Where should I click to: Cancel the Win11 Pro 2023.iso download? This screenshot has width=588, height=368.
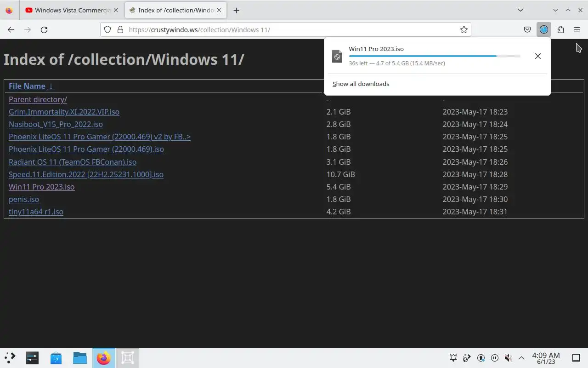[537, 56]
